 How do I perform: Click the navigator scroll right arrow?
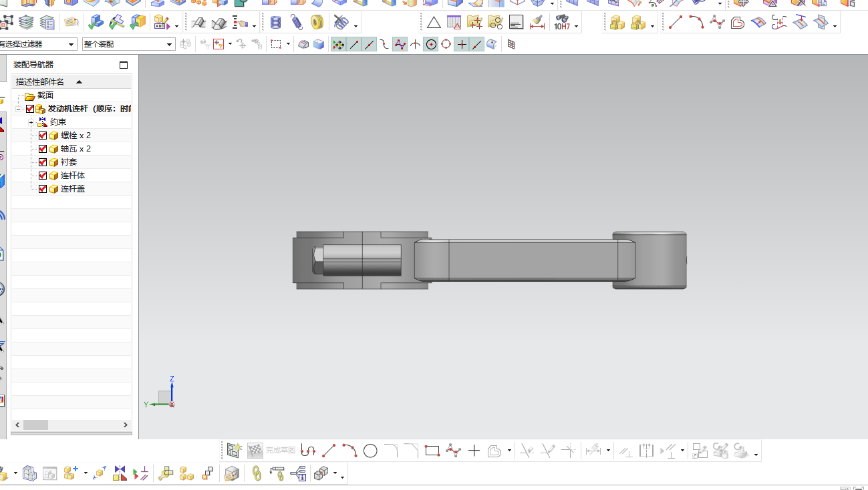126,425
